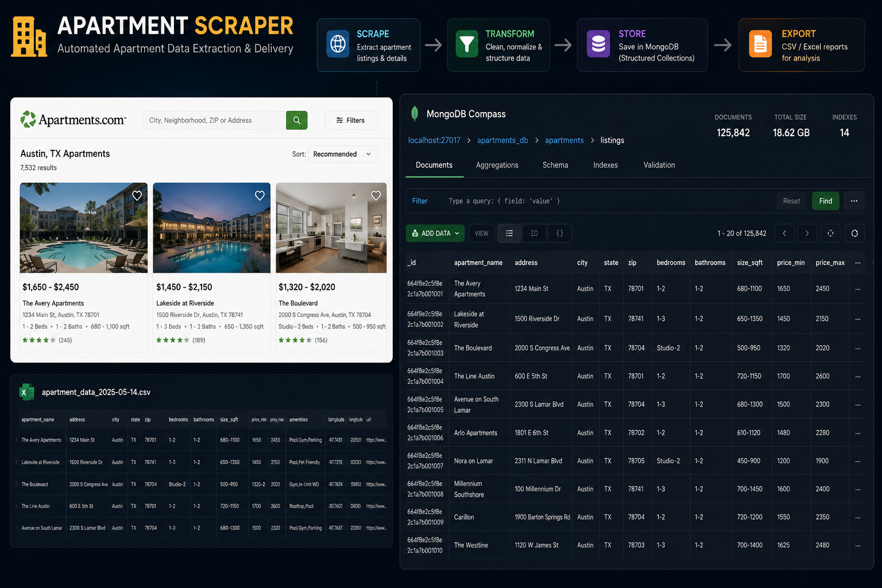Select the table view icon beside list view
Screen dimensions: 882x588
[x=535, y=233]
